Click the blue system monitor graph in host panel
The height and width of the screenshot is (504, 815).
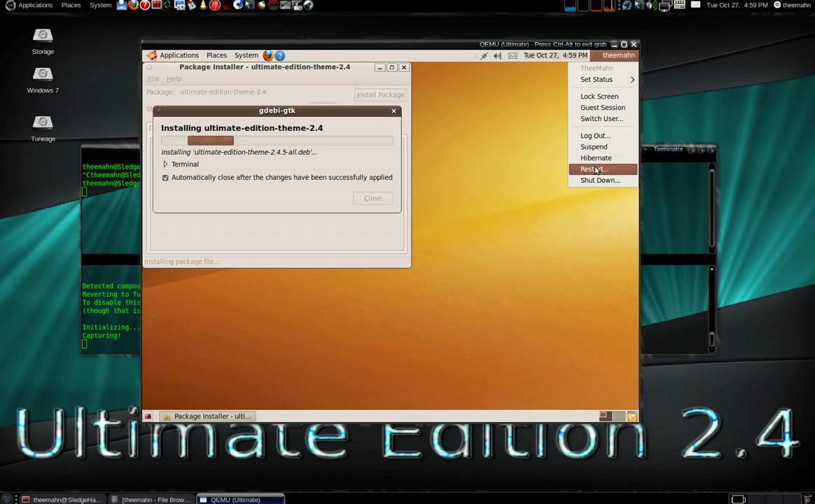570,6
